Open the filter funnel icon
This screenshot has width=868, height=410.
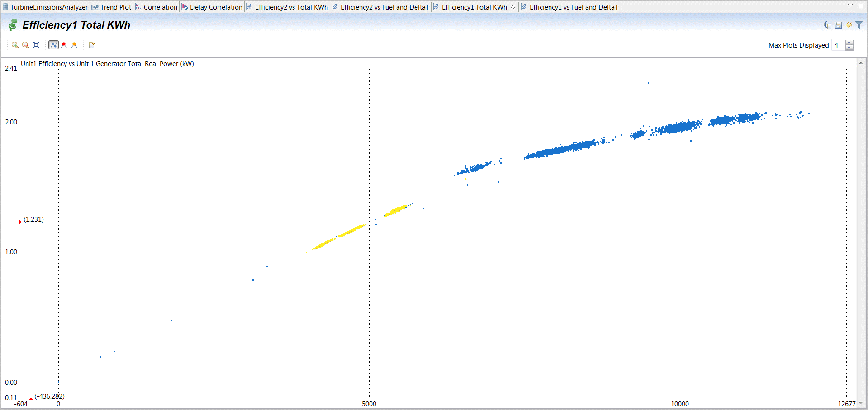[x=859, y=25]
